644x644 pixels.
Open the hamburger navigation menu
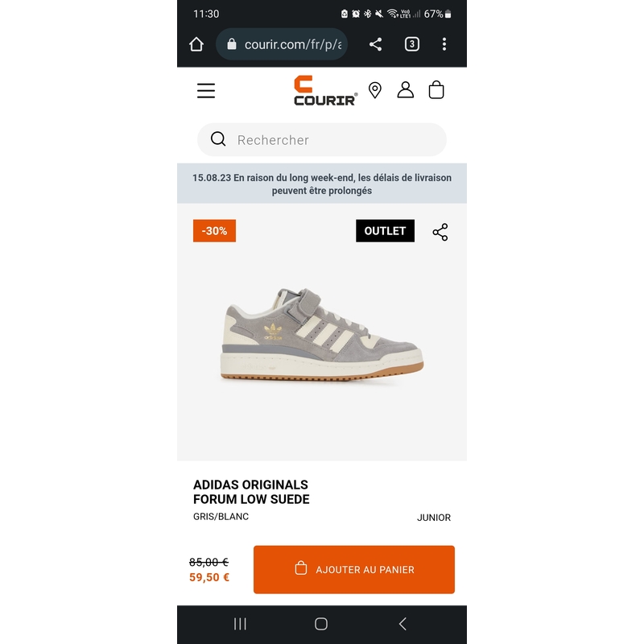[206, 90]
